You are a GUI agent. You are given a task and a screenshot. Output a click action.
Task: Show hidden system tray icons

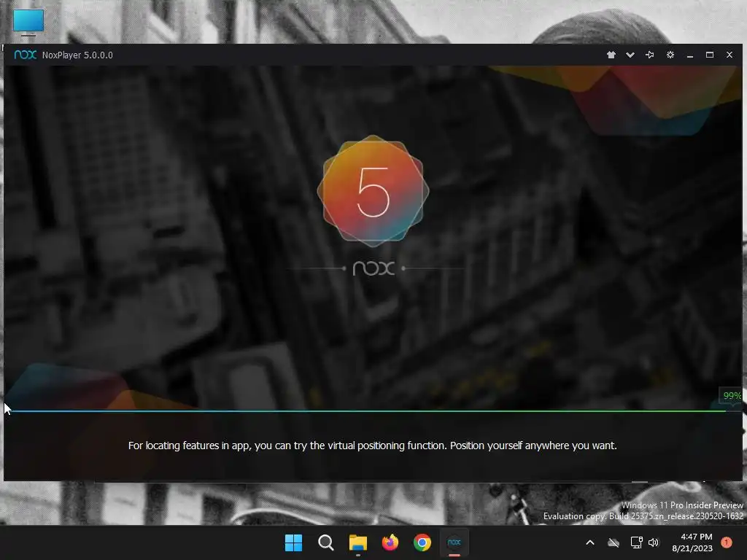[589, 542]
